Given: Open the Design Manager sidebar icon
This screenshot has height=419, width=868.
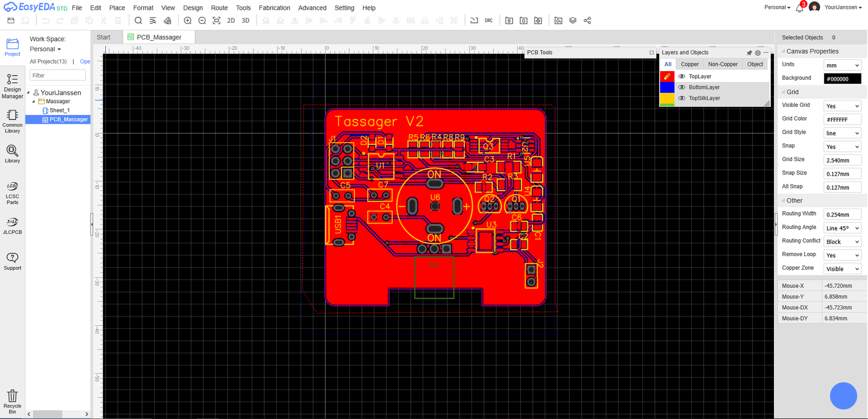Looking at the screenshot, I should [12, 86].
